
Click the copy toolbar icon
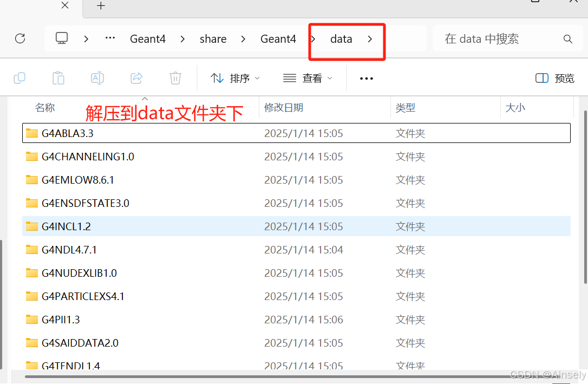coord(19,78)
